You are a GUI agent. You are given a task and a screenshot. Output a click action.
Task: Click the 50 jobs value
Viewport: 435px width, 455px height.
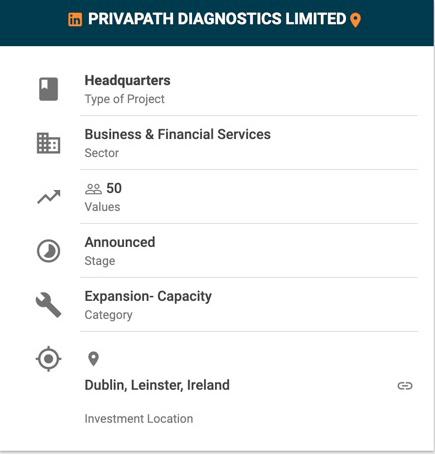click(114, 188)
